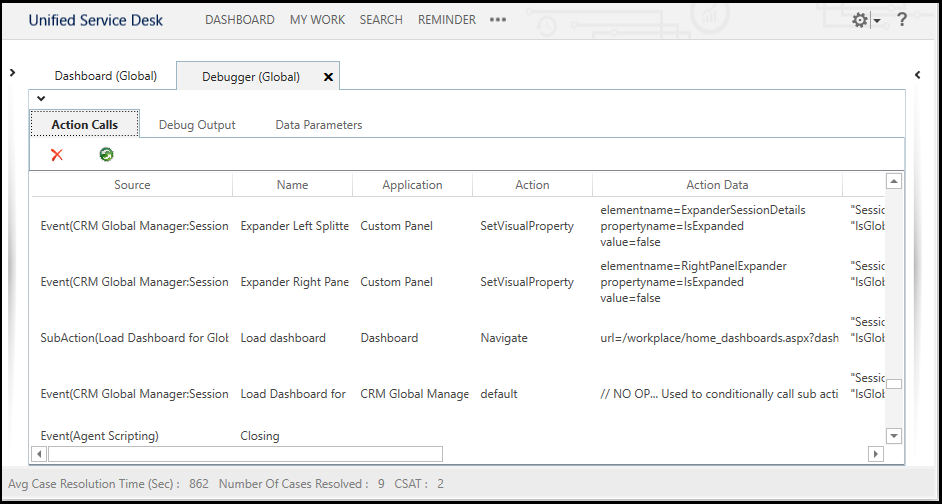Select the Closing name cell
Viewport: 942px width, 504px height.
pyautogui.click(x=260, y=436)
